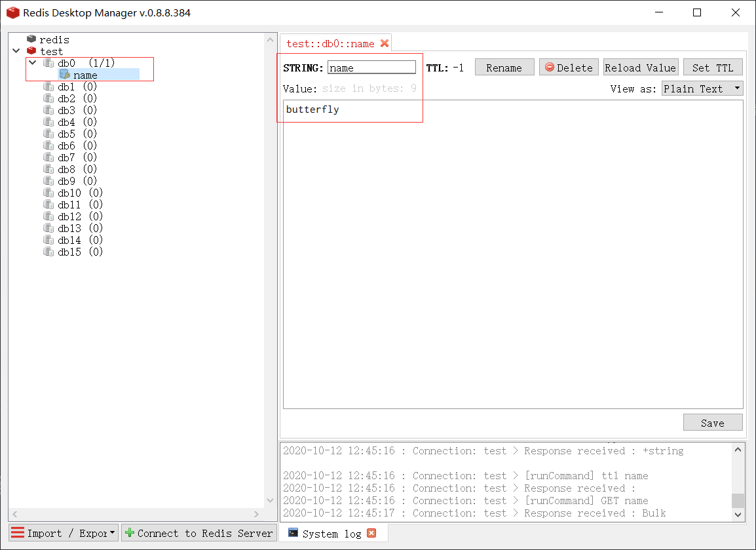Viewport: 756px width, 550px height.
Task: Click the db12 database icon
Action: click(x=48, y=216)
